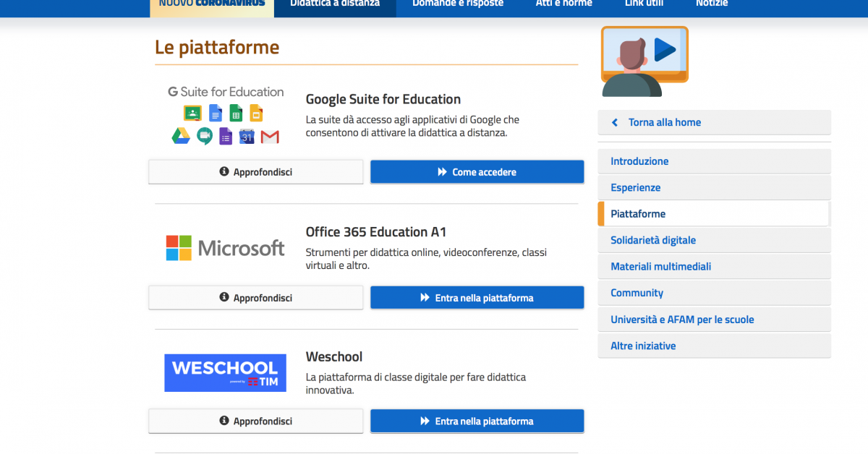Open Esperienze in the sidebar

coord(715,187)
